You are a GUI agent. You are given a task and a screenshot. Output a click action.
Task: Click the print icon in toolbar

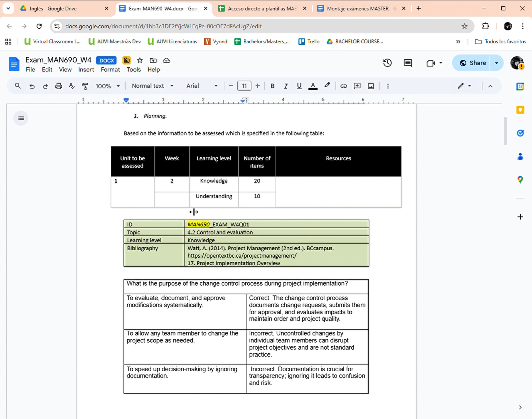(58, 86)
